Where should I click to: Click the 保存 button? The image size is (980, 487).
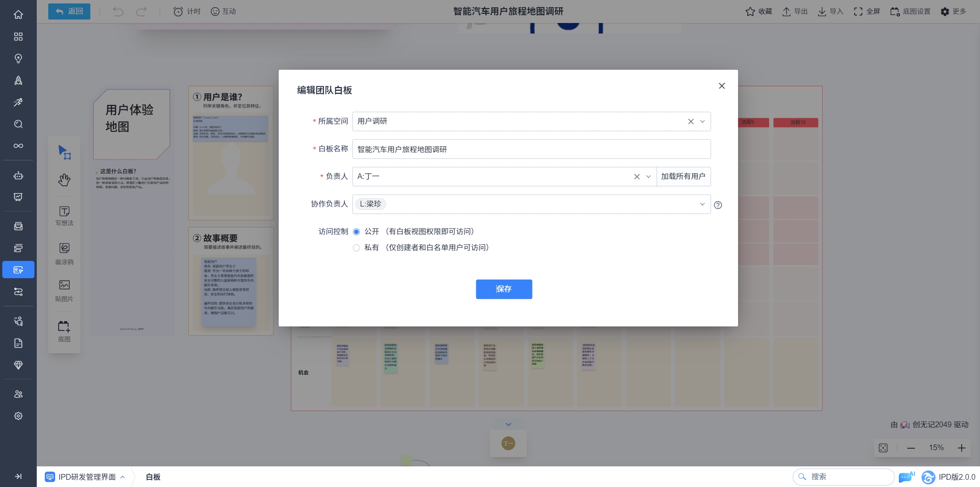coord(504,289)
